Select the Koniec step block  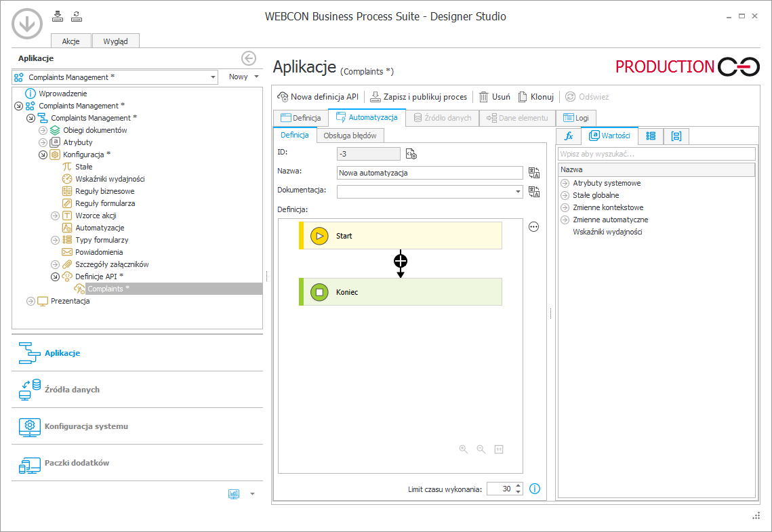click(401, 292)
